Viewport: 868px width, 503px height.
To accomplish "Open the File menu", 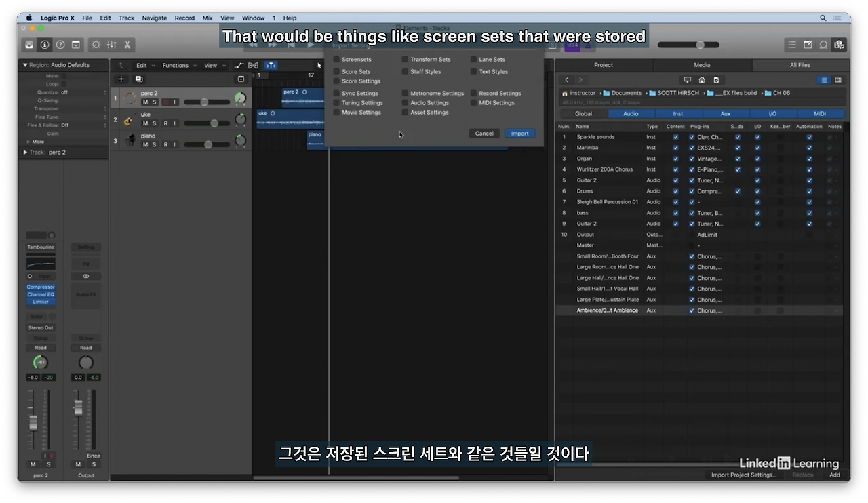I will click(x=87, y=18).
